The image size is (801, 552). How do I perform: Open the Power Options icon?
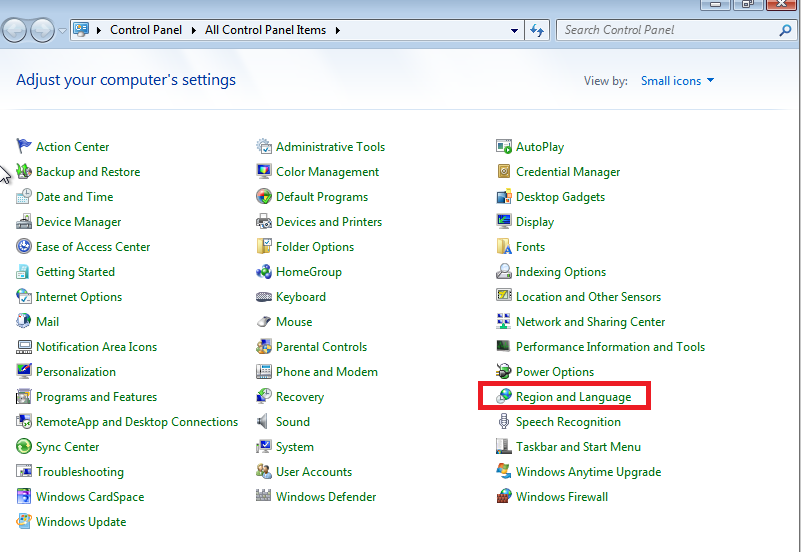(505, 372)
